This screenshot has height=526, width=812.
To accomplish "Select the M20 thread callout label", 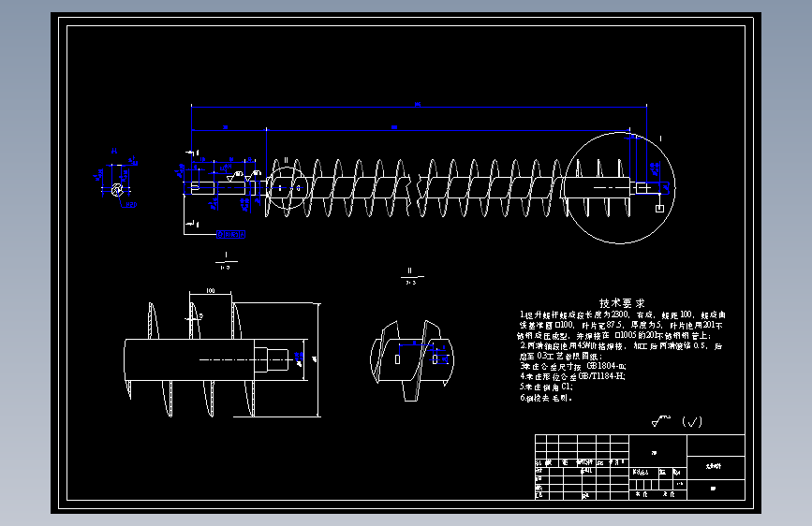I will (131, 204).
